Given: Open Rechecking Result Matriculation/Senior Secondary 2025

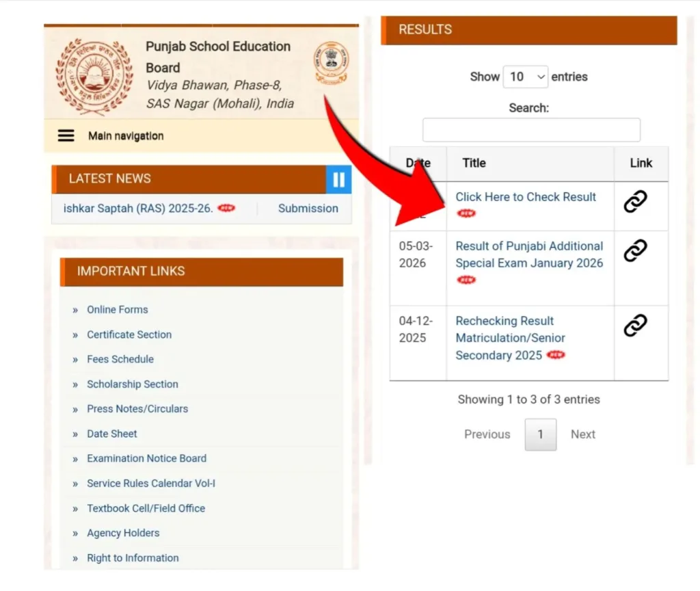Looking at the screenshot, I should (510, 338).
